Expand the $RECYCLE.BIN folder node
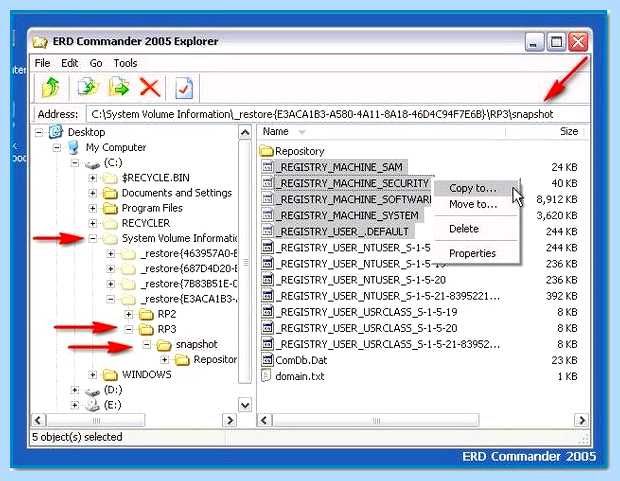 pyautogui.click(x=93, y=178)
